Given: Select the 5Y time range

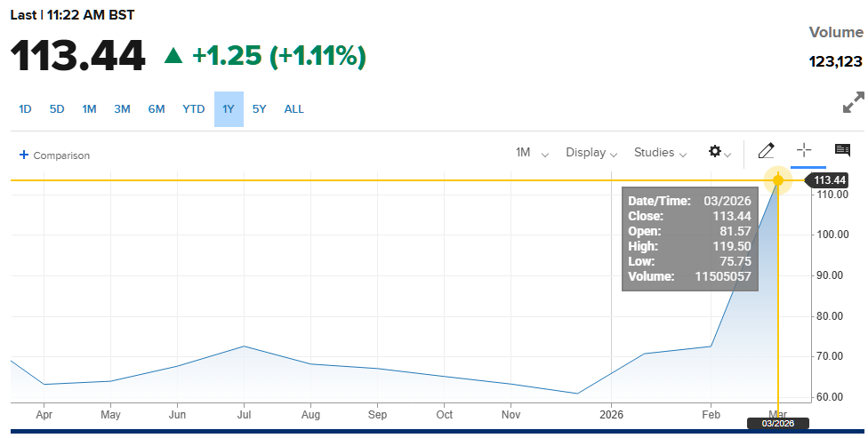Looking at the screenshot, I should 259,109.
